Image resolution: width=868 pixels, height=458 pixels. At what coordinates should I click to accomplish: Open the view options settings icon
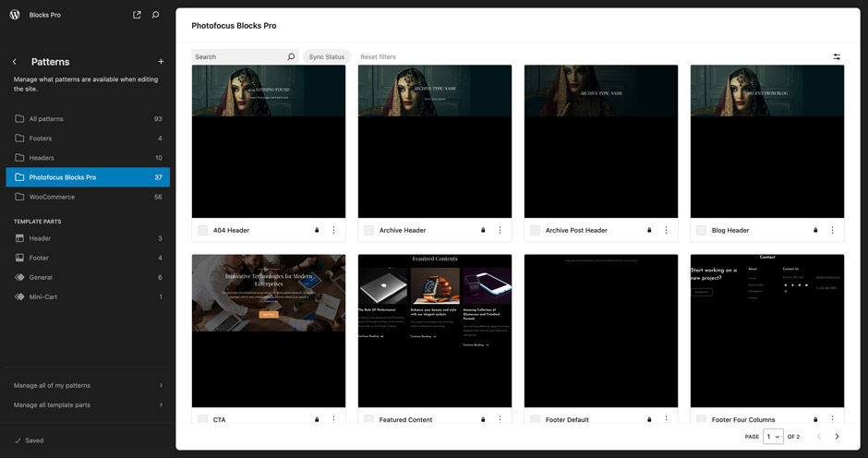(x=837, y=57)
